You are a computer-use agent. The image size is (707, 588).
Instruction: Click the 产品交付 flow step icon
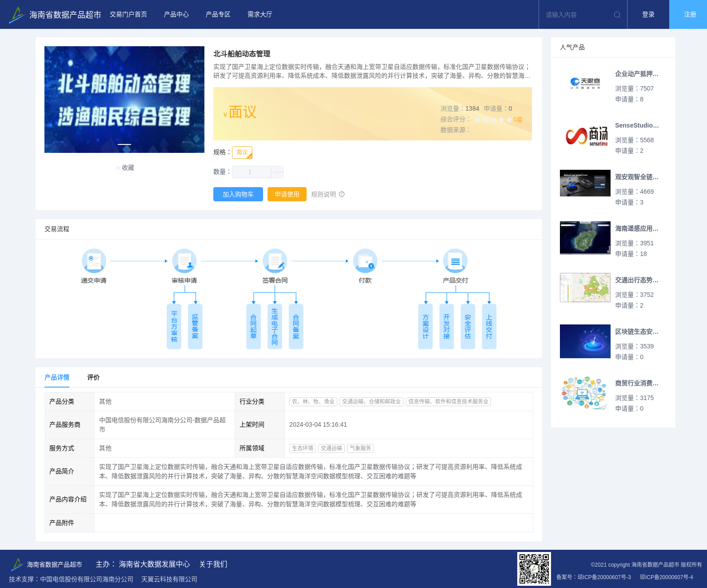coord(455,261)
